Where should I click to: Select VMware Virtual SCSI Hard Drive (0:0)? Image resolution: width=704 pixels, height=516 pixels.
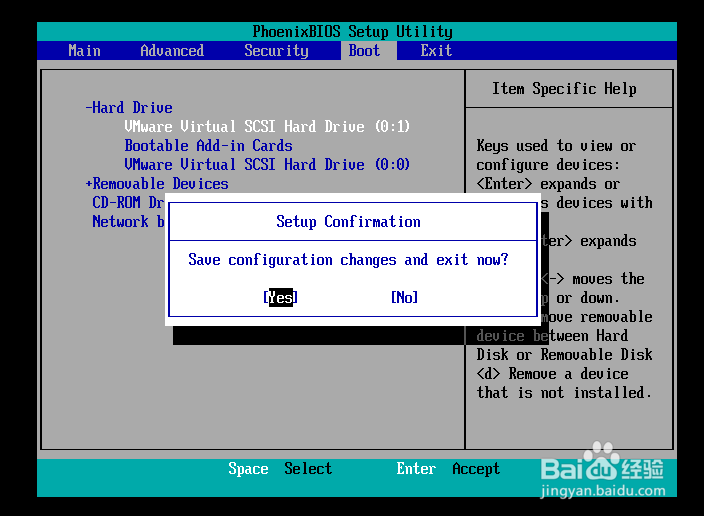click(x=267, y=164)
